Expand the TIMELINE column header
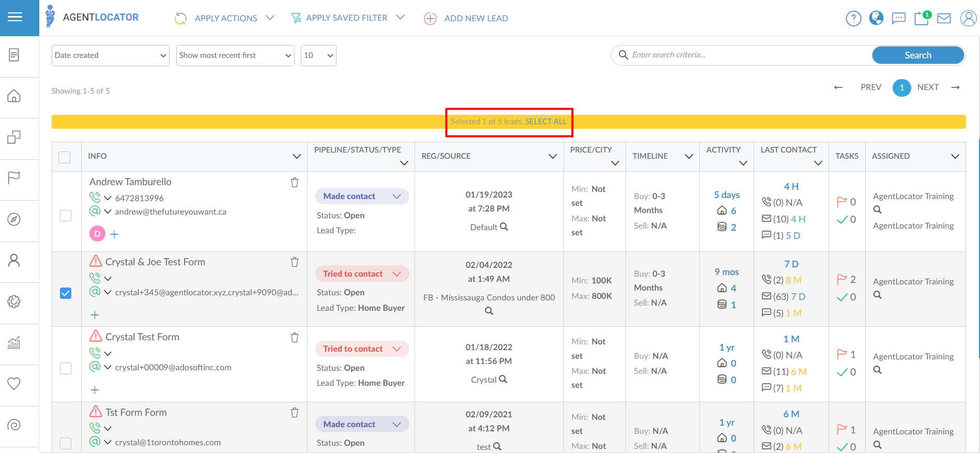This screenshot has height=453, width=980. [x=689, y=156]
